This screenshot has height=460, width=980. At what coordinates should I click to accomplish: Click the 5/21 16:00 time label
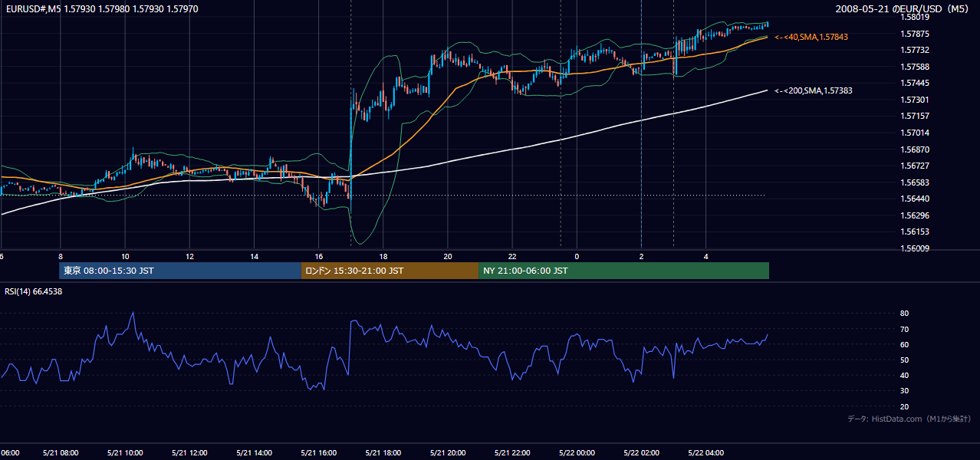(319, 453)
